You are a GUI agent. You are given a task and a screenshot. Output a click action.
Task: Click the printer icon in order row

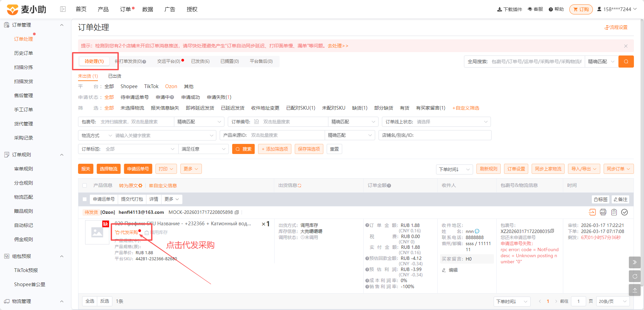click(603, 212)
